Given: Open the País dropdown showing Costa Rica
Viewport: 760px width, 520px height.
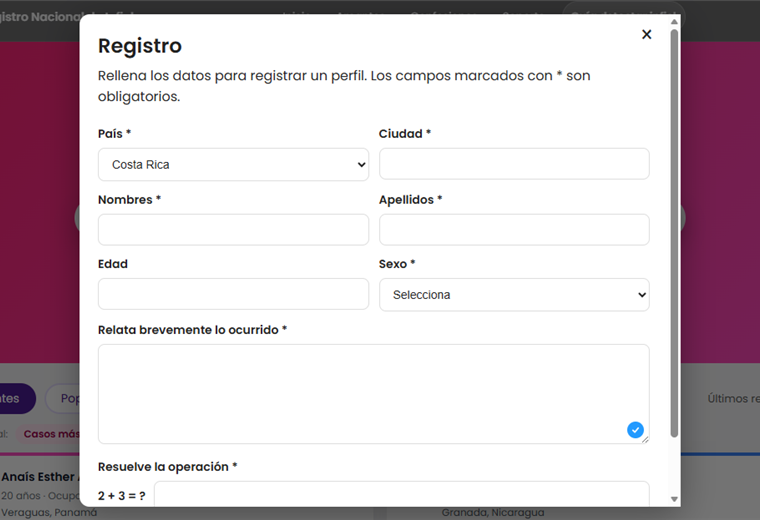Looking at the screenshot, I should 233,164.
